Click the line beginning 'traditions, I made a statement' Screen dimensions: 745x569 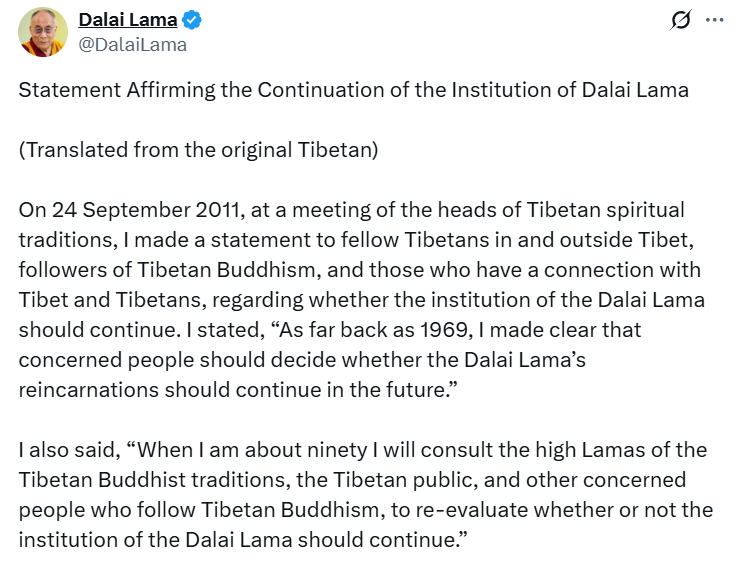356,240
